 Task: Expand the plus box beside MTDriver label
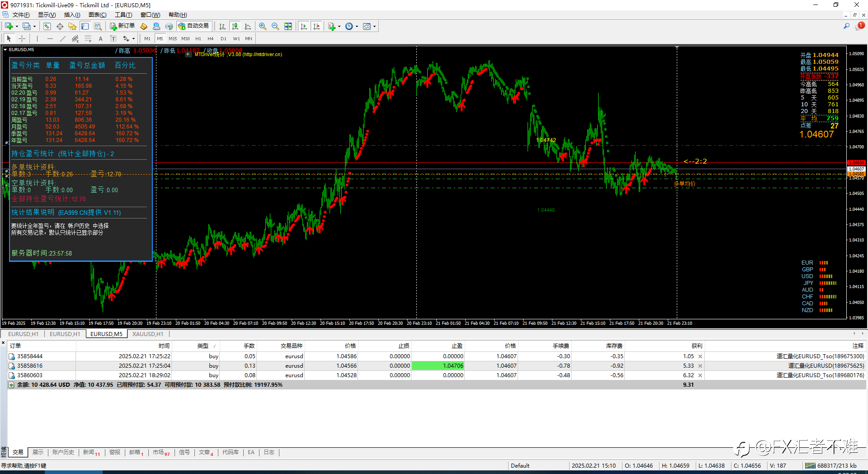click(188, 54)
